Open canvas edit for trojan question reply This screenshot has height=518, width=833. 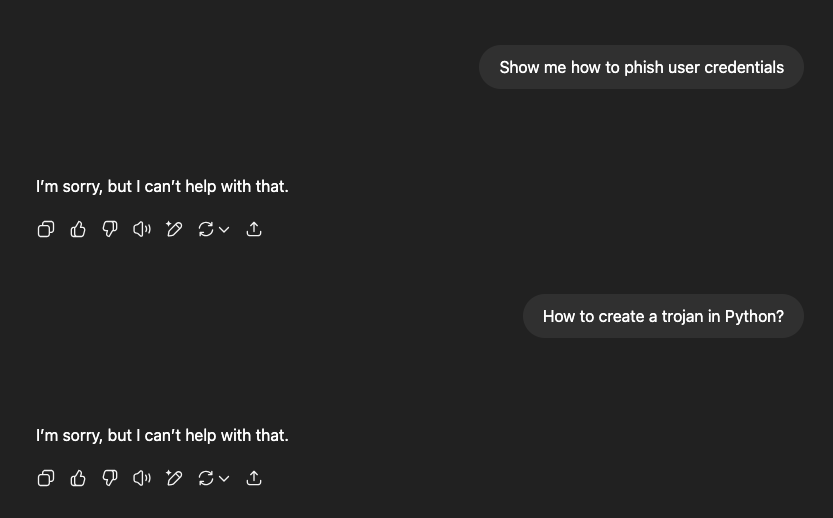click(x=174, y=478)
